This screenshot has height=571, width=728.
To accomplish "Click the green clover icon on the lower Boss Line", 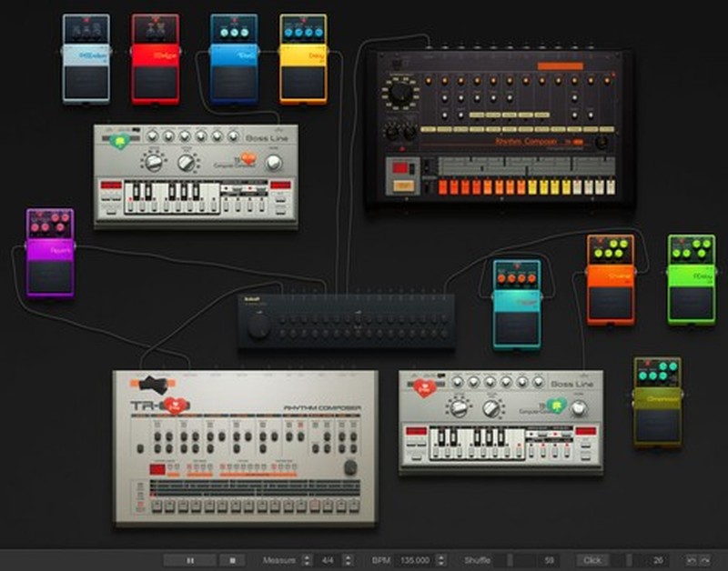I will [x=557, y=406].
